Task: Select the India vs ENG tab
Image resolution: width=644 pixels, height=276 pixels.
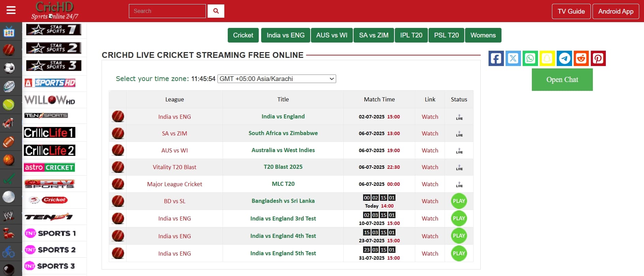Action: point(286,35)
